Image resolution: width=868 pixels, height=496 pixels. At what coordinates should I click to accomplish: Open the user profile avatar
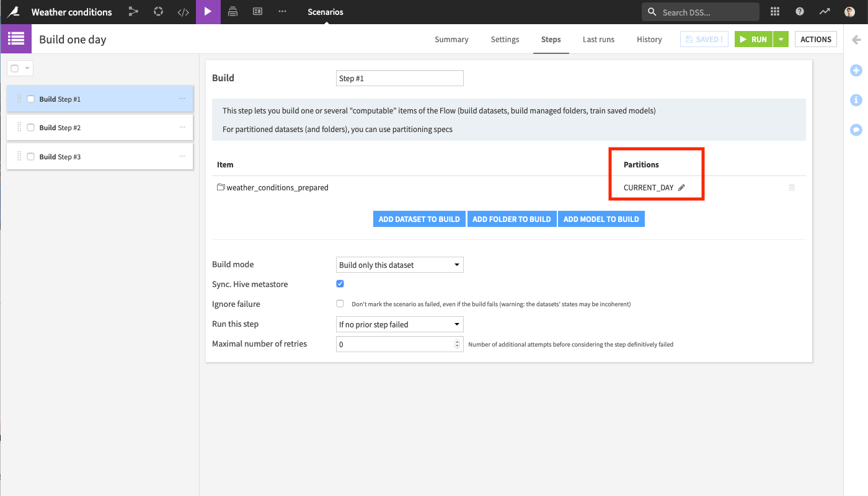849,12
